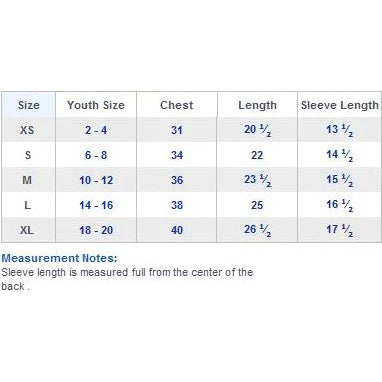The width and height of the screenshot is (382, 382).
Task: Click sleeve length 17 ½ cell
Action: tap(339, 230)
